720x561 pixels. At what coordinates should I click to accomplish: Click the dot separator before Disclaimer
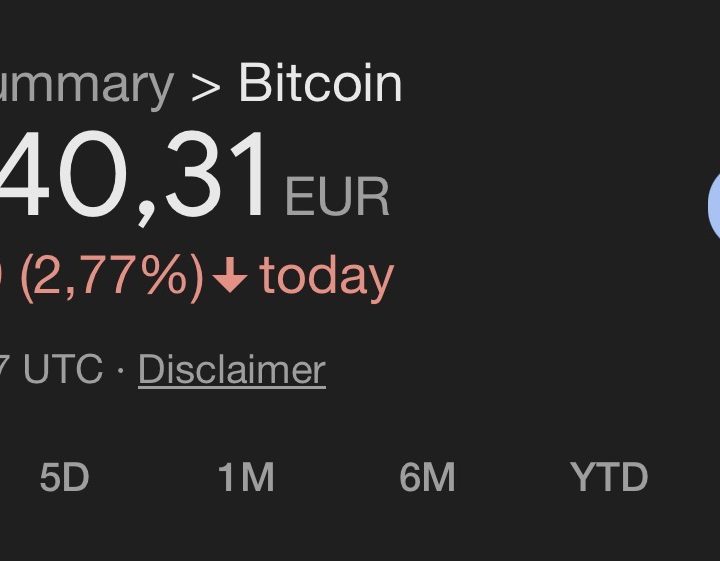click(x=120, y=370)
